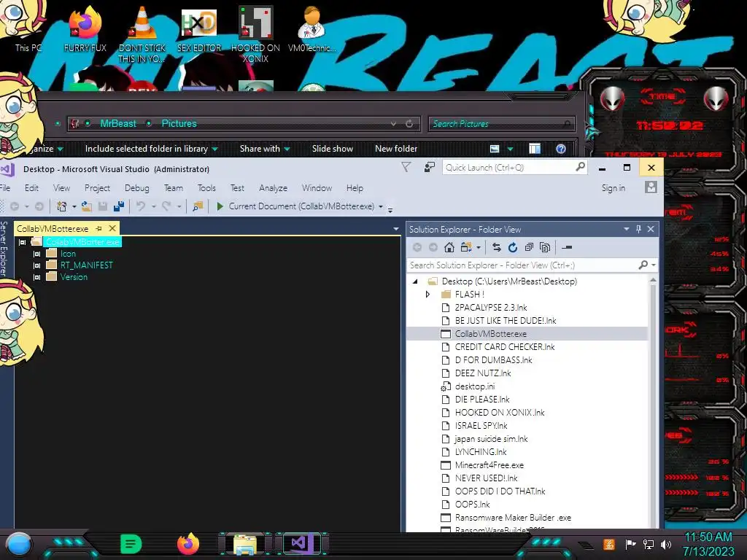
Task: Click the Navigate Backward toolbar icon
Action: pos(15,206)
